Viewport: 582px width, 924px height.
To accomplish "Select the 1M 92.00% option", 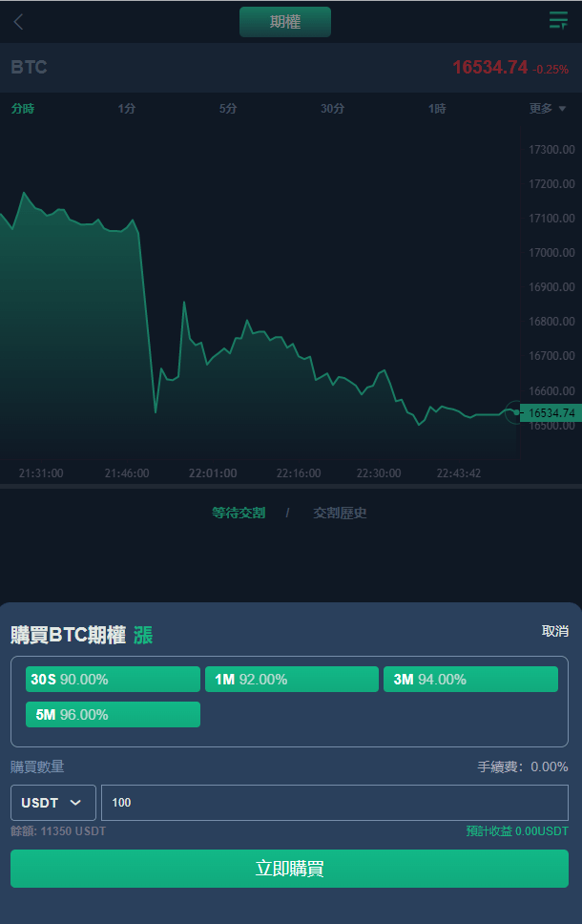I will pos(292,680).
